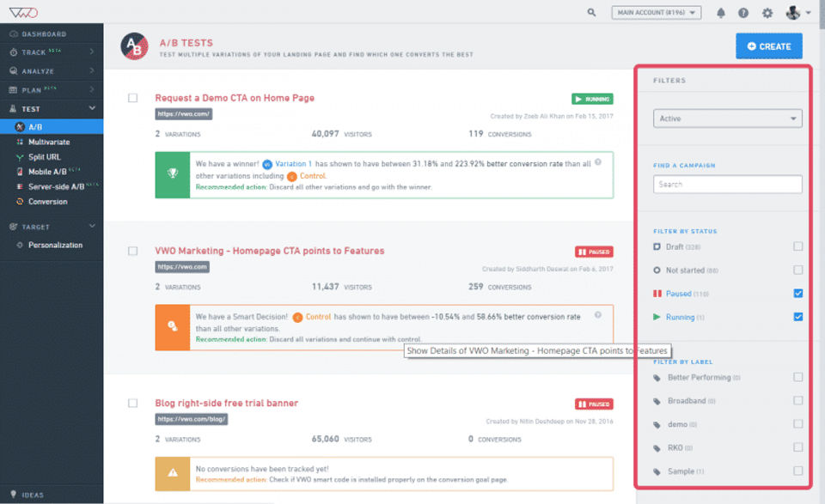This screenshot has width=825, height=504.
Task: Enable the Draft status filter checkbox
Action: point(798,246)
